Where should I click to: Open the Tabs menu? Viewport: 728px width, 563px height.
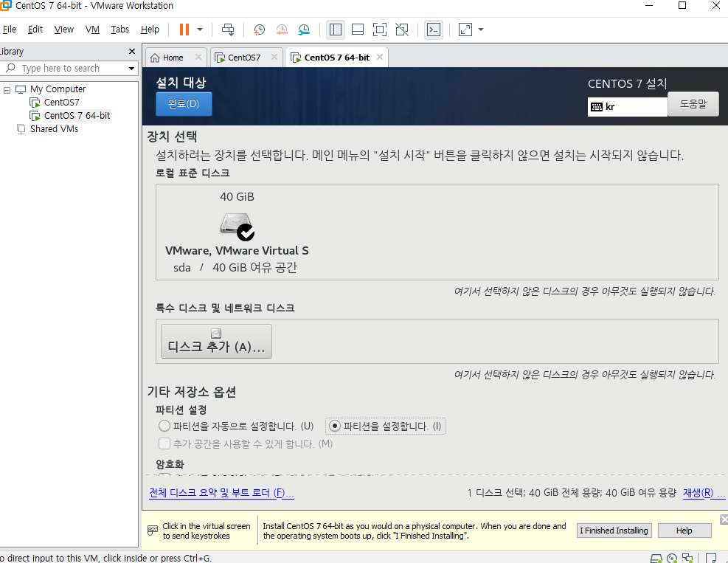(119, 30)
